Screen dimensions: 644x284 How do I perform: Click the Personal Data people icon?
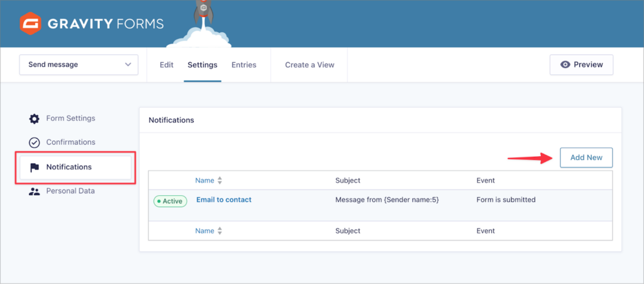pos(34,191)
